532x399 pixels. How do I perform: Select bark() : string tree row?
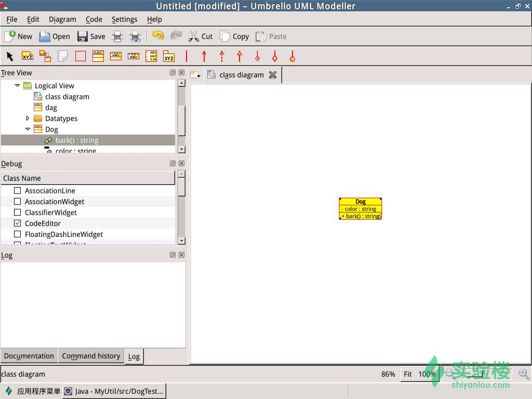tap(88, 140)
